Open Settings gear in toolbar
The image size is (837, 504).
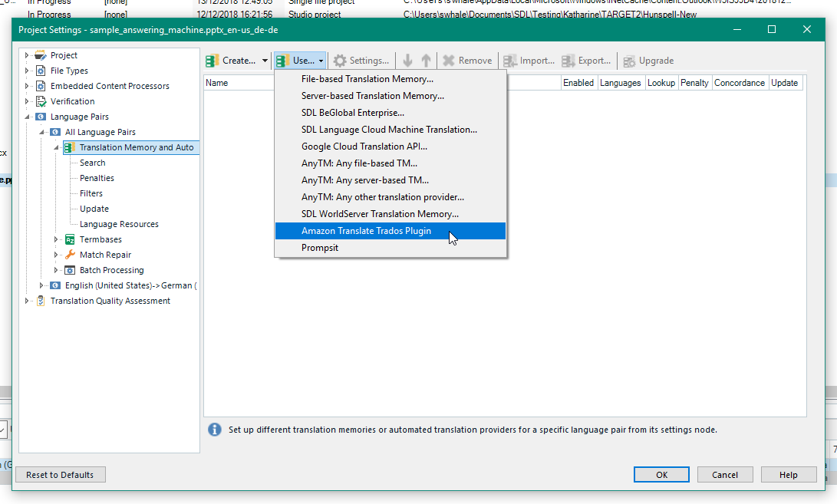coord(340,61)
